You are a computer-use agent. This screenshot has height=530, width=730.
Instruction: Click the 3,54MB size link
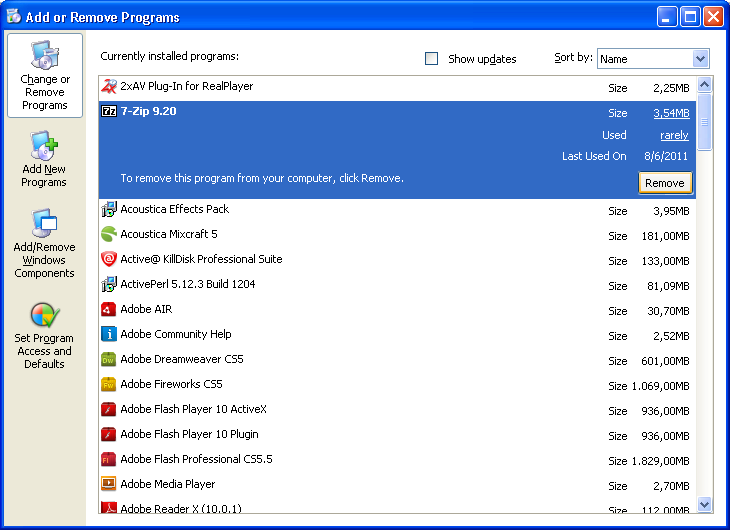click(671, 113)
